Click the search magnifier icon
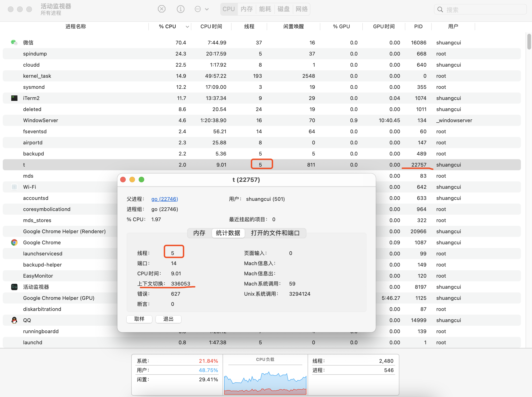The height and width of the screenshot is (397, 532). (440, 9)
